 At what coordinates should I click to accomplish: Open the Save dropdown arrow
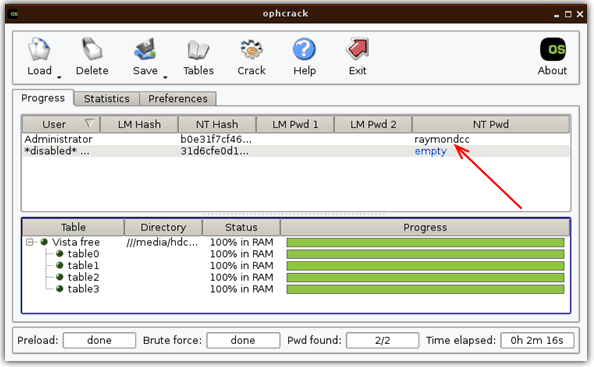click(x=165, y=78)
